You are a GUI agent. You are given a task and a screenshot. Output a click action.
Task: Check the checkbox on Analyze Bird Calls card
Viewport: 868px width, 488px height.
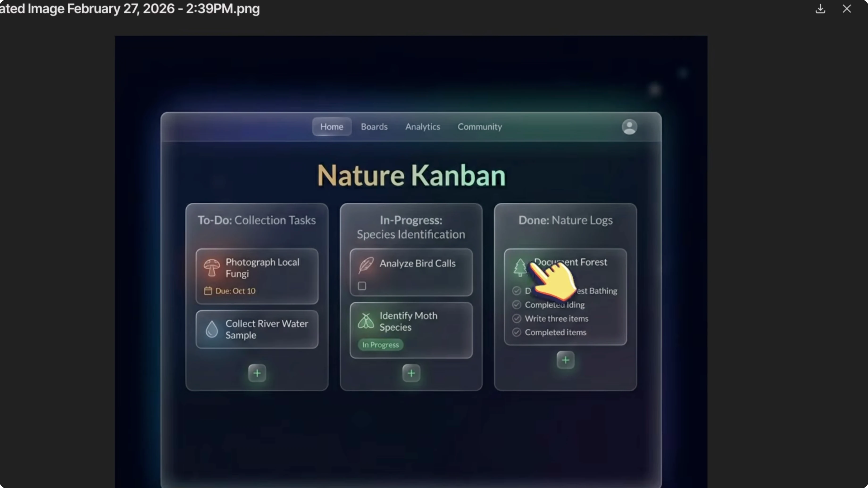click(362, 285)
